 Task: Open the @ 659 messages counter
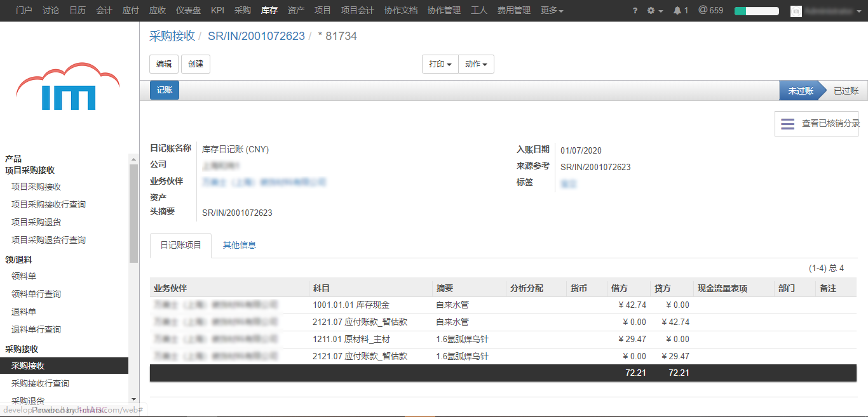[x=710, y=11]
